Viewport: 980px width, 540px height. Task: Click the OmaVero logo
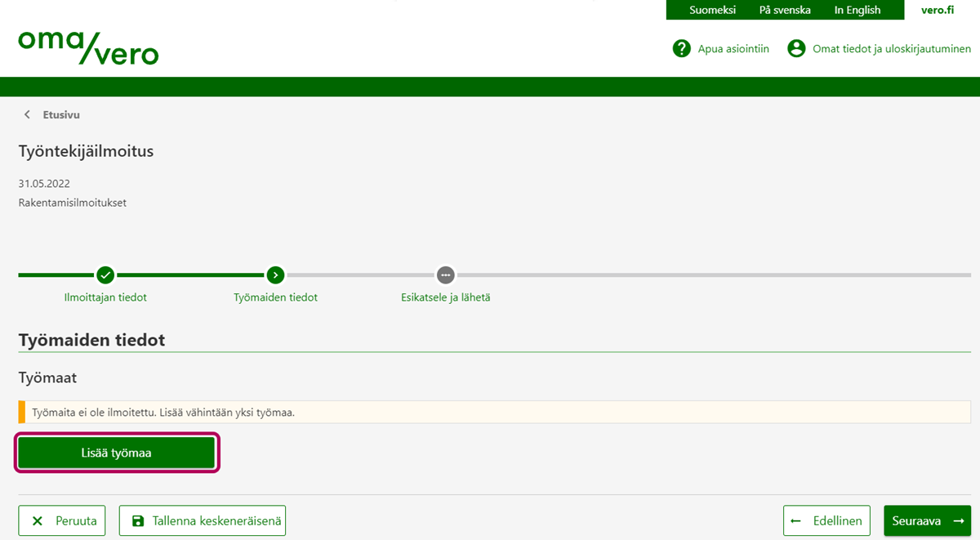tap(88, 47)
